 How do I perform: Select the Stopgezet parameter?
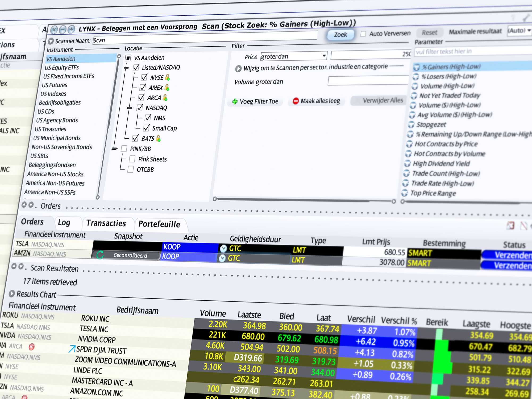click(x=431, y=124)
